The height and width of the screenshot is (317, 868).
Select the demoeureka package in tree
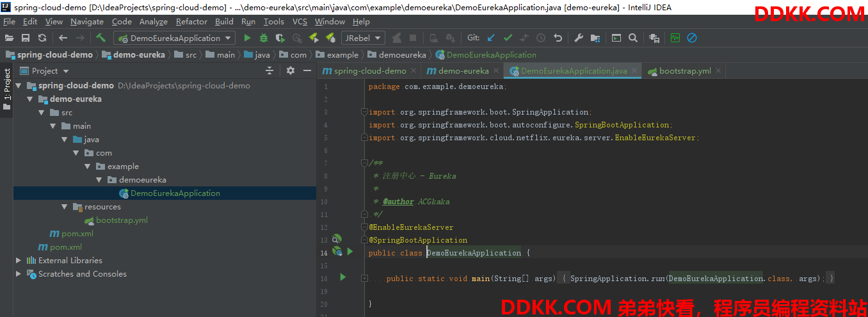pos(142,179)
